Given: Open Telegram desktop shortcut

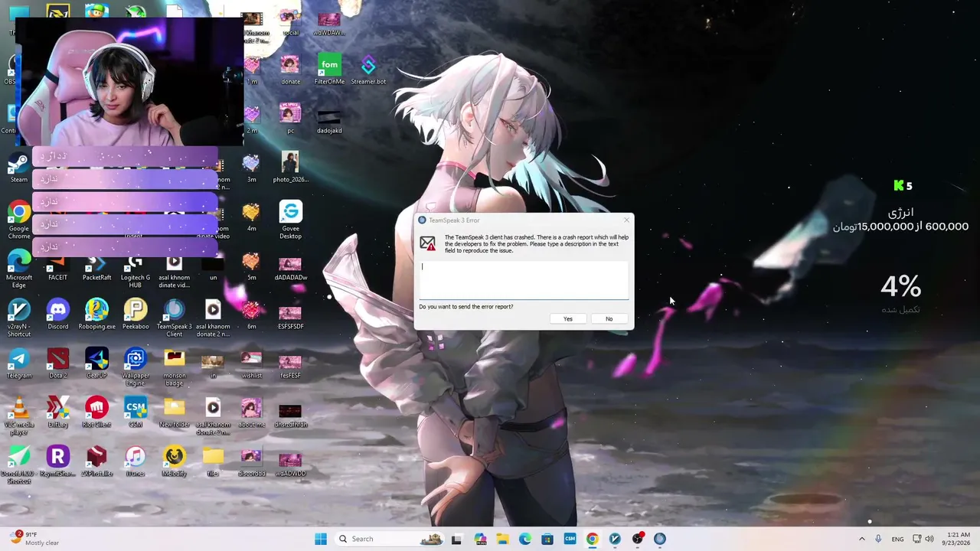Looking at the screenshot, I should click(x=19, y=363).
